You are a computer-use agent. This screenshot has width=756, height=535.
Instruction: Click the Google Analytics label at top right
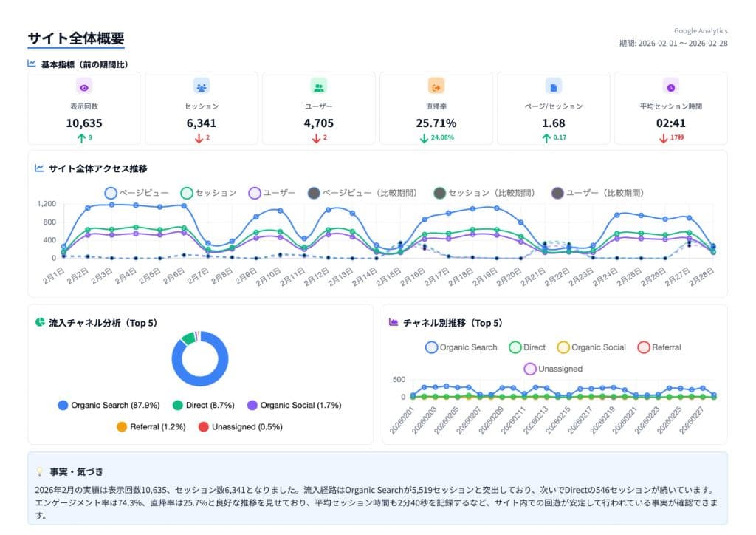(x=700, y=31)
